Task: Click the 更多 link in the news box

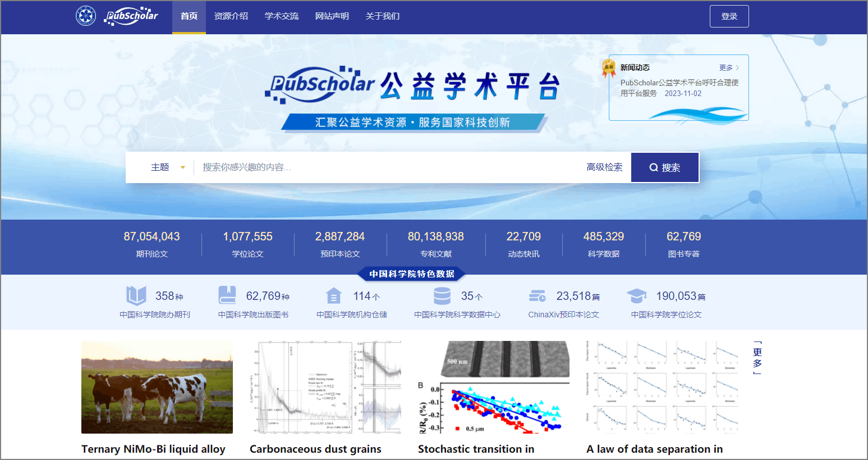Action: (729, 67)
